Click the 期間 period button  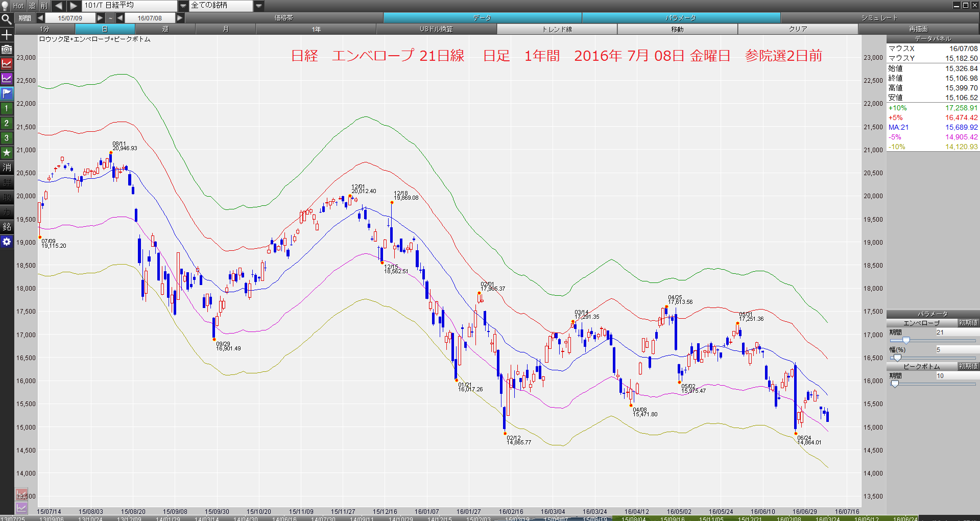pyautogui.click(x=25, y=18)
